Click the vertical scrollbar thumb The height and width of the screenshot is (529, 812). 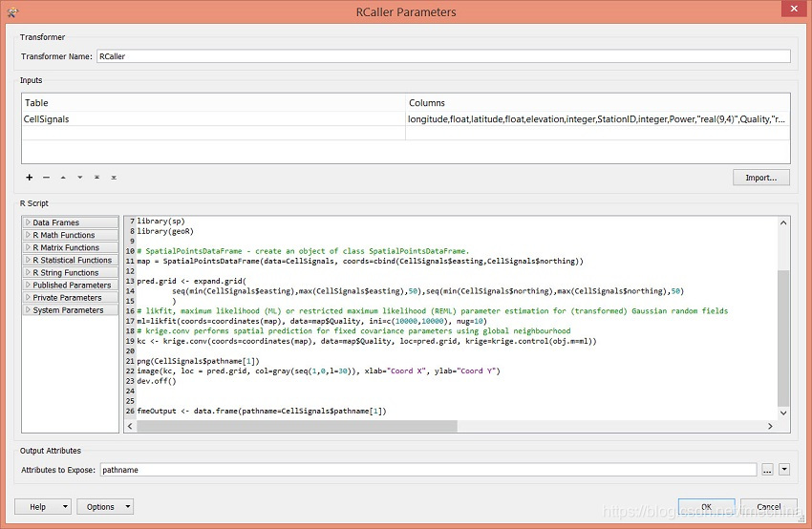[x=783, y=338]
